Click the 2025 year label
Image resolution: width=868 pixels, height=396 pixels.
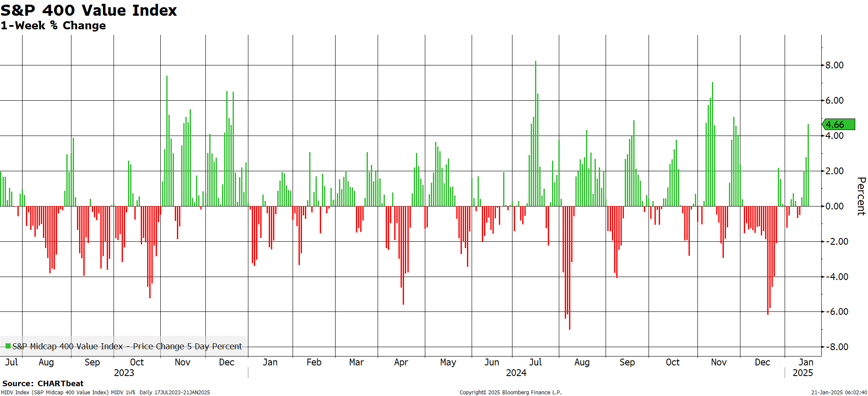point(803,373)
